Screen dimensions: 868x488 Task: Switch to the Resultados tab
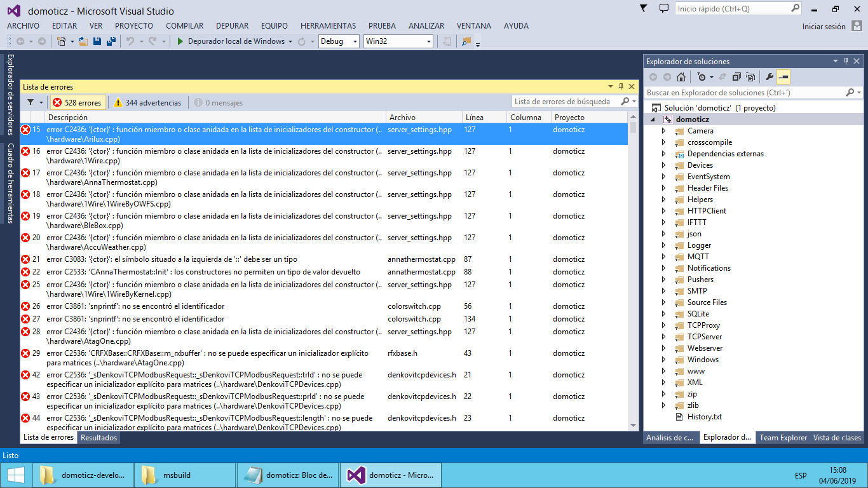(x=99, y=438)
